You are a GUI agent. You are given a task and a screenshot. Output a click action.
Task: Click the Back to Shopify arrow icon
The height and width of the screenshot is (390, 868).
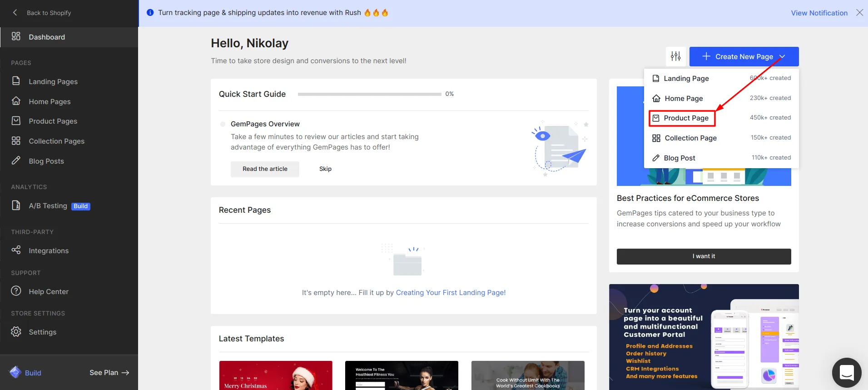click(x=15, y=13)
